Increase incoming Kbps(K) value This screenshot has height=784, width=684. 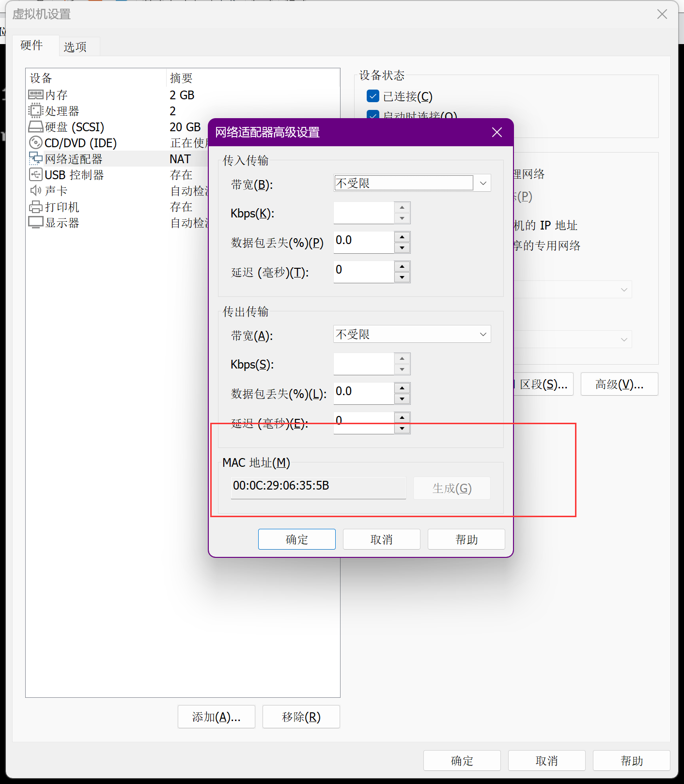tap(402, 207)
